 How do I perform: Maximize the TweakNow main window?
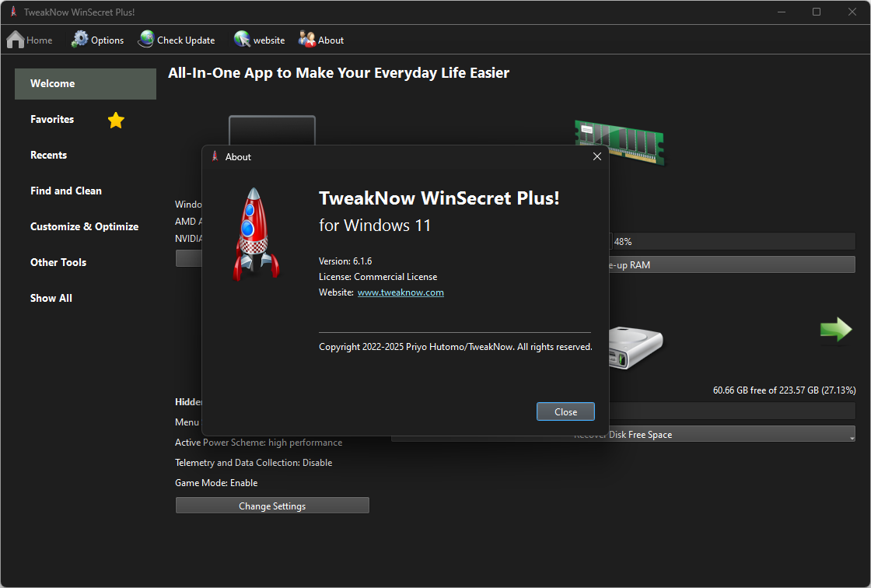click(x=817, y=12)
